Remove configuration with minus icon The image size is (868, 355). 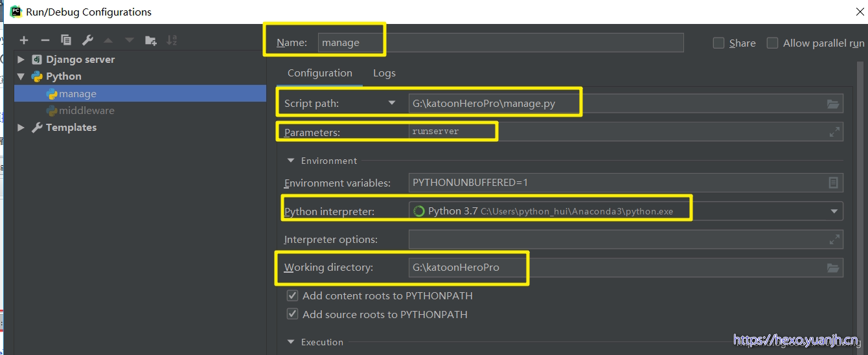coord(45,40)
